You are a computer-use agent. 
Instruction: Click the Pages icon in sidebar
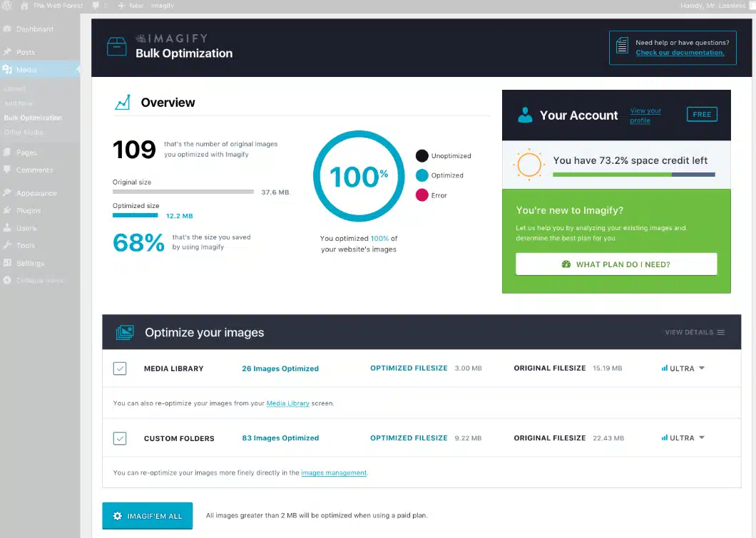coord(7,152)
